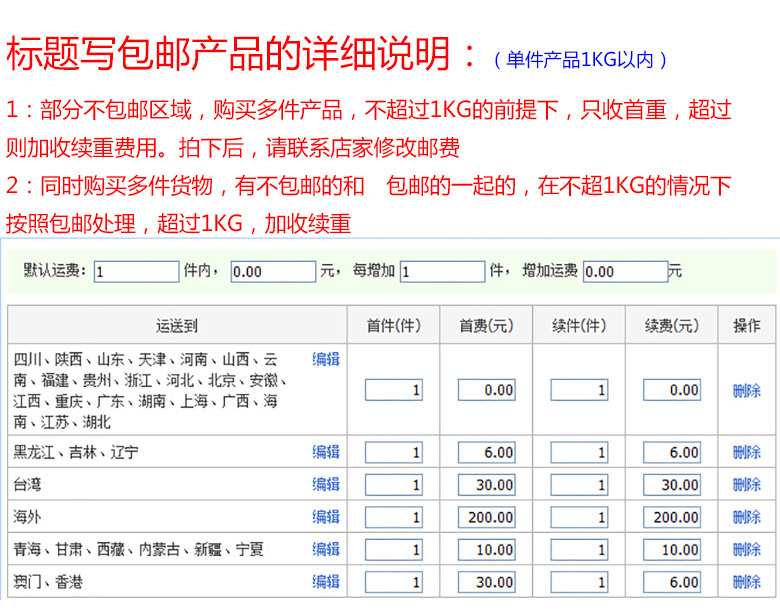This screenshot has width=780, height=614.
Task: Delete the 青海、甘肃 shipping row
Action: (x=747, y=549)
